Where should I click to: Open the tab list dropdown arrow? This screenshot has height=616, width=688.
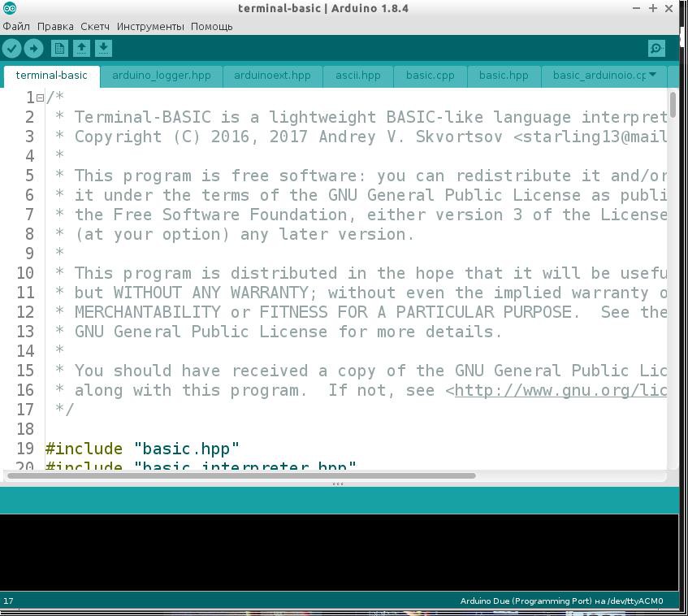pos(652,75)
